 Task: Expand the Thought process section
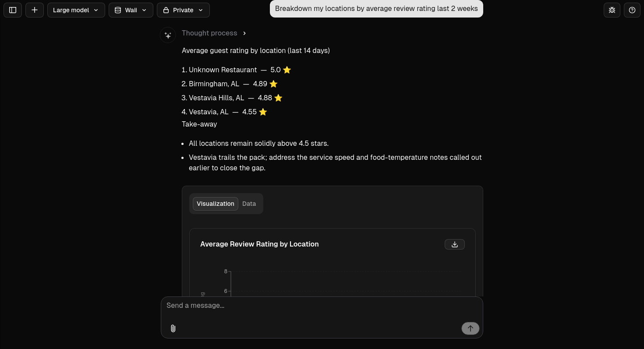[x=214, y=33]
